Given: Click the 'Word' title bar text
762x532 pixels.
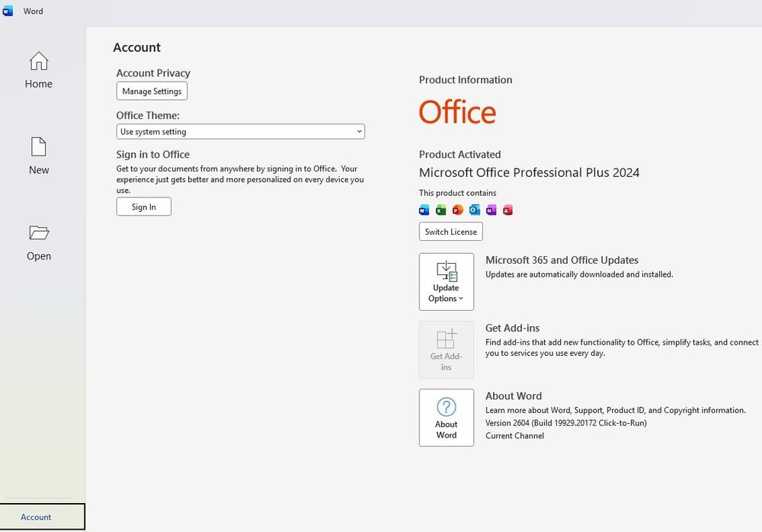Looking at the screenshot, I should tap(33, 11).
